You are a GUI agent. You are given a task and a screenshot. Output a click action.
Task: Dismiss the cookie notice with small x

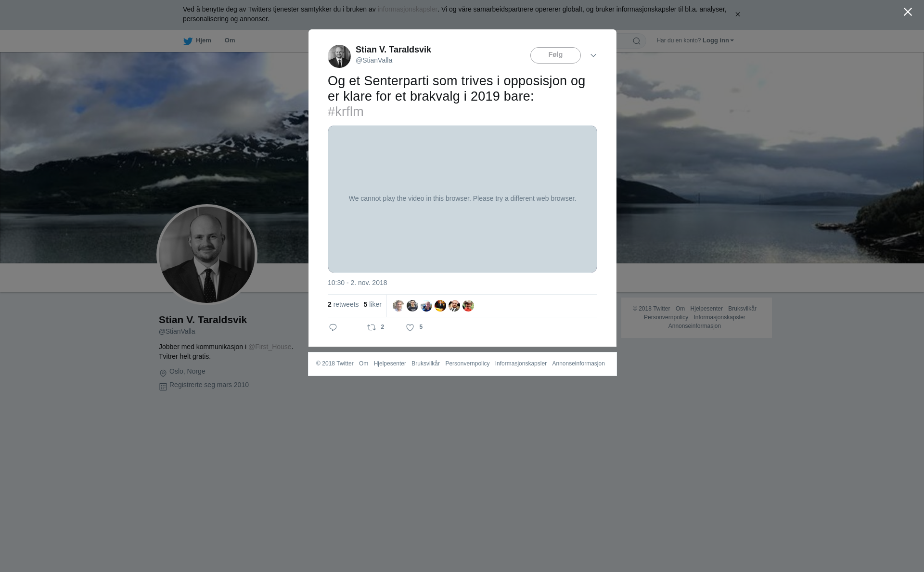737,14
